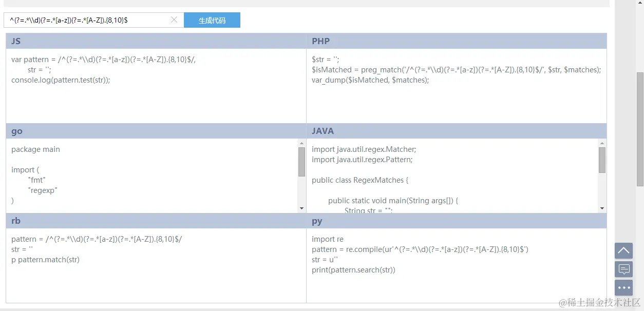Click inside the py code snippet
The width and height of the screenshot is (644, 311).
420,255
